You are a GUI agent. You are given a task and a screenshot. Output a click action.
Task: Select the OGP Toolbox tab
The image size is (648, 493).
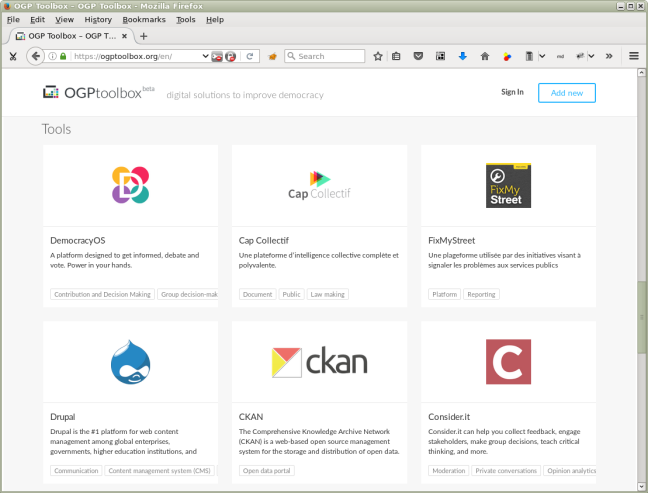pos(71,36)
